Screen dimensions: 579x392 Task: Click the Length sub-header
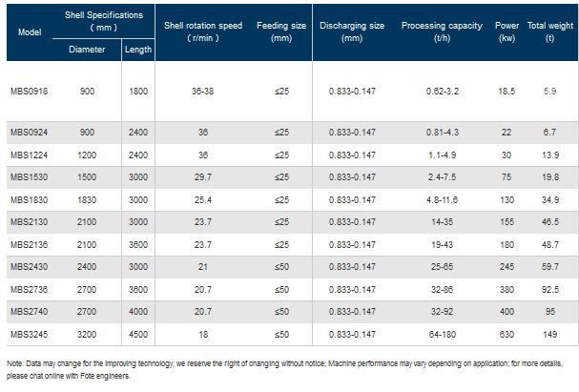coord(136,50)
